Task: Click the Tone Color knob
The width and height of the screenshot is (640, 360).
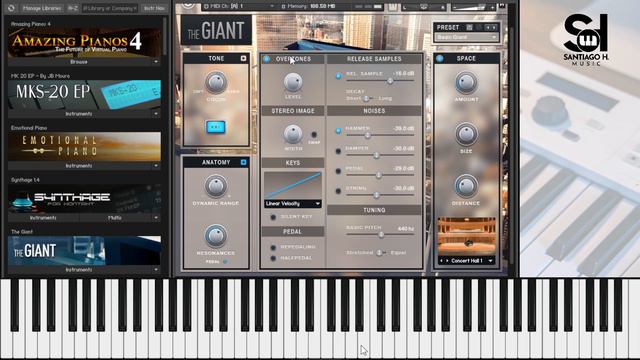Action: click(216, 83)
